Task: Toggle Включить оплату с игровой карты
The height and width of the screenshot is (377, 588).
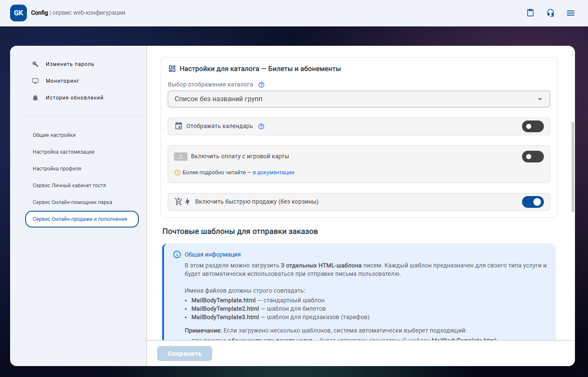Action: point(533,157)
